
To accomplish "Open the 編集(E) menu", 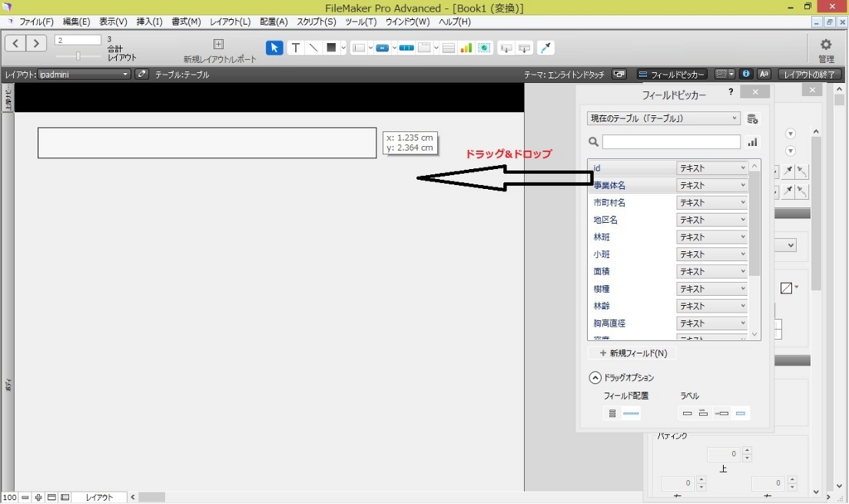I will click(76, 22).
